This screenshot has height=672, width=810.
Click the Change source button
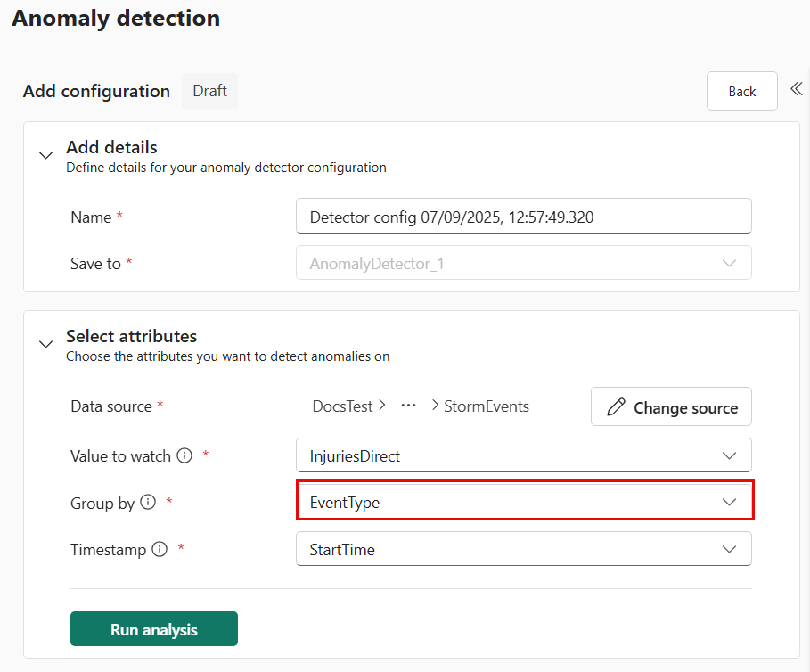(671, 406)
